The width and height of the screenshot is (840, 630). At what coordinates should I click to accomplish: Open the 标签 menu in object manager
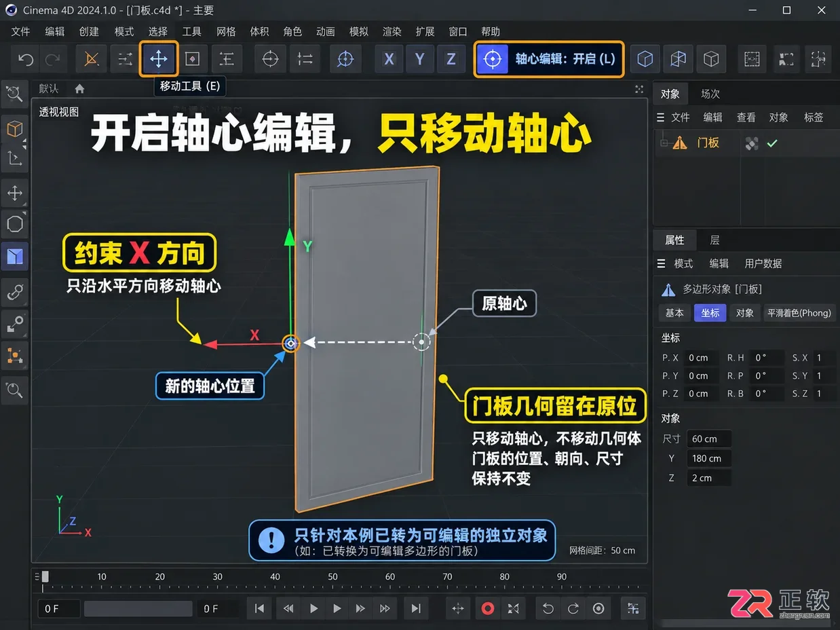pyautogui.click(x=814, y=117)
